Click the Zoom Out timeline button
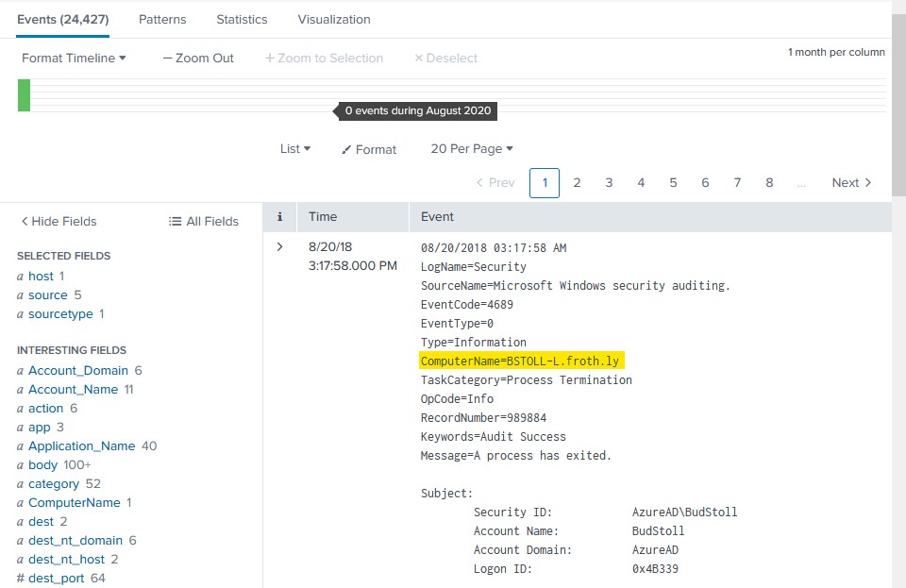 coord(198,58)
